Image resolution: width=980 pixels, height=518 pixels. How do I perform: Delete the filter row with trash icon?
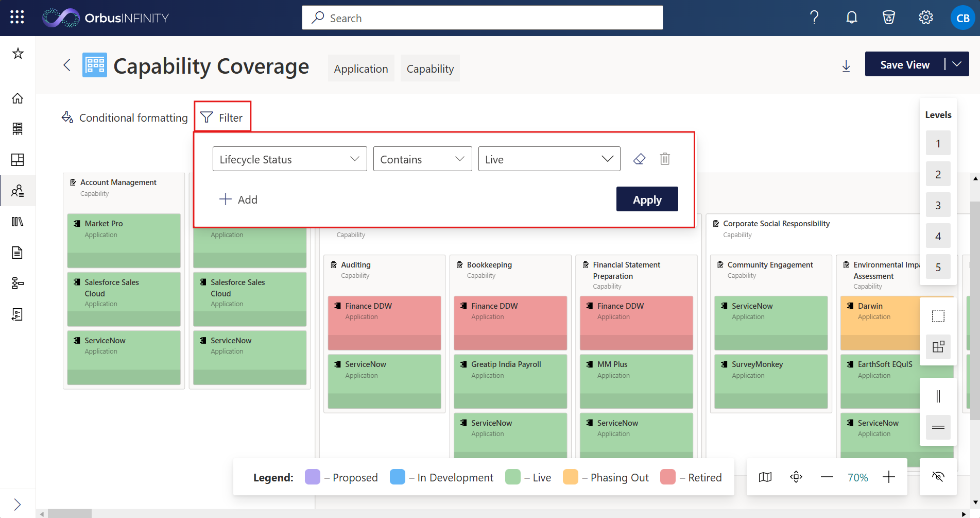pyautogui.click(x=665, y=159)
